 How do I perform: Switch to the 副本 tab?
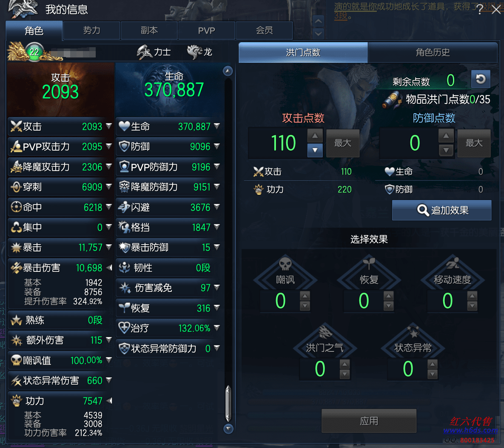click(149, 31)
